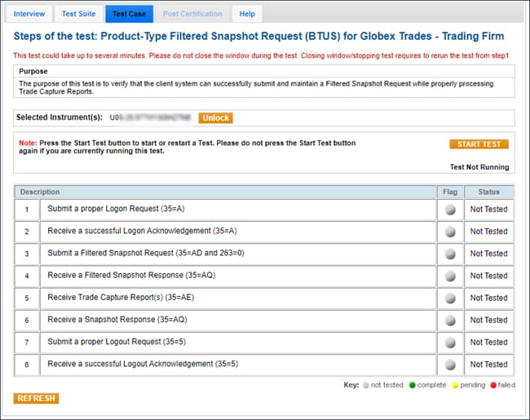The image size is (530, 420).
Task: Click the flag indicator for Trade Capture Report row
Action: click(x=449, y=298)
